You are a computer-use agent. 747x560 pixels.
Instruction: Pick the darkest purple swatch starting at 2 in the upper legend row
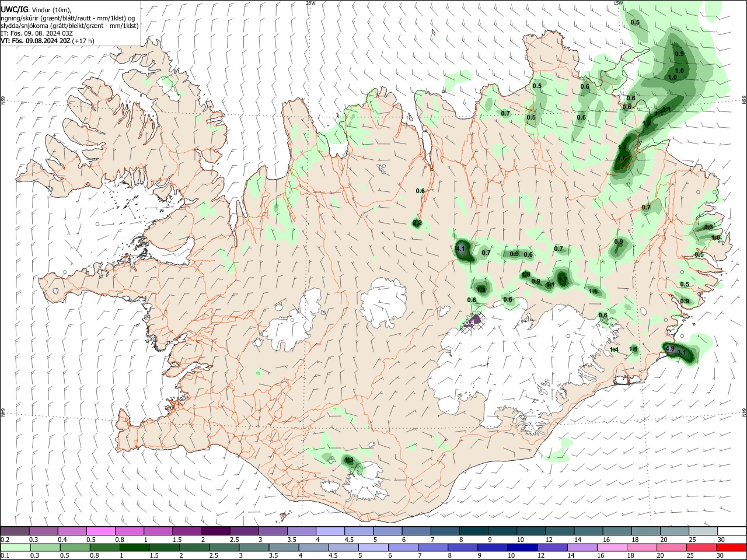(x=215, y=531)
